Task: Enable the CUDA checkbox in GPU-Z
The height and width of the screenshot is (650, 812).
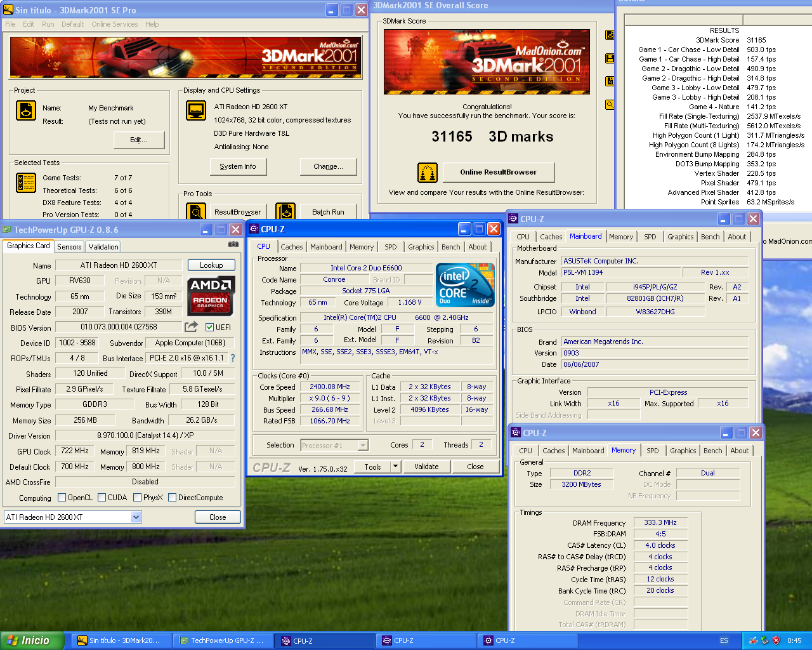Action: point(101,498)
